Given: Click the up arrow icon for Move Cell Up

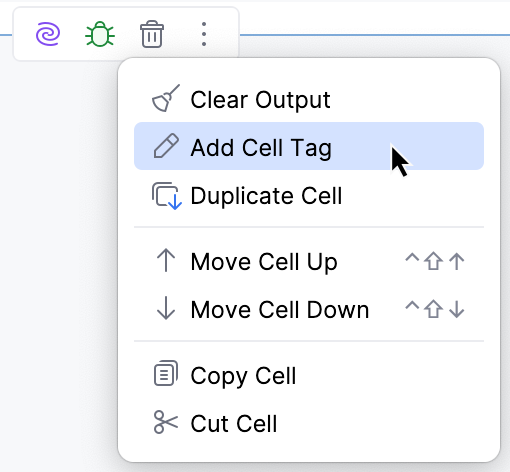Looking at the screenshot, I should click(166, 261).
